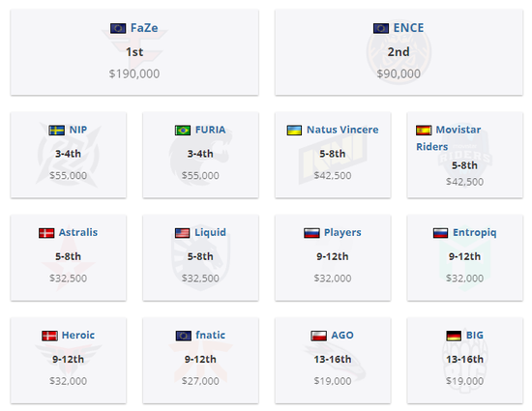532x411 pixels.
Task: Click the EU flag next to FaZe
Action: 118,28
